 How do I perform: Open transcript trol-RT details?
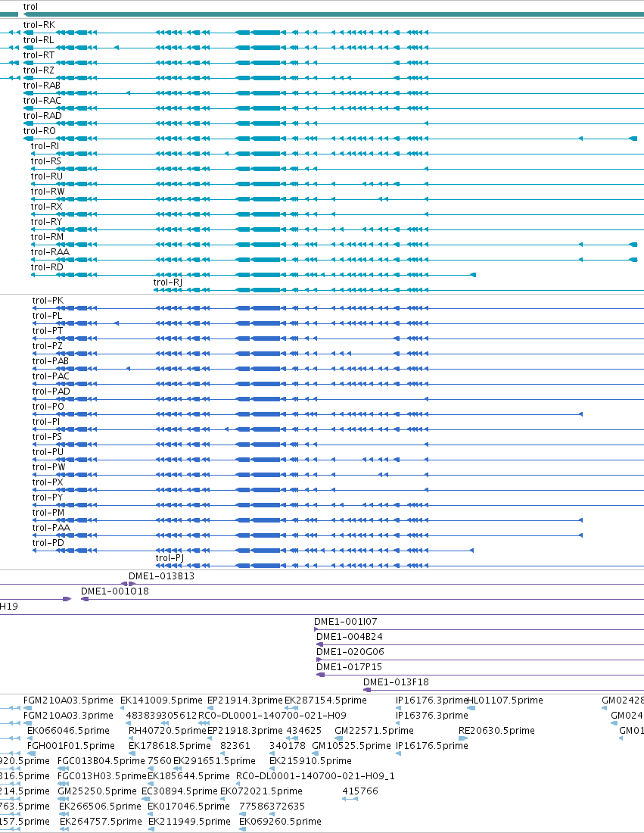[39, 55]
